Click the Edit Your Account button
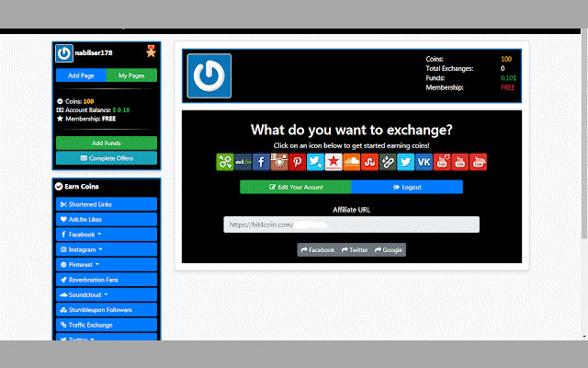This screenshot has width=588, height=368. [x=295, y=187]
